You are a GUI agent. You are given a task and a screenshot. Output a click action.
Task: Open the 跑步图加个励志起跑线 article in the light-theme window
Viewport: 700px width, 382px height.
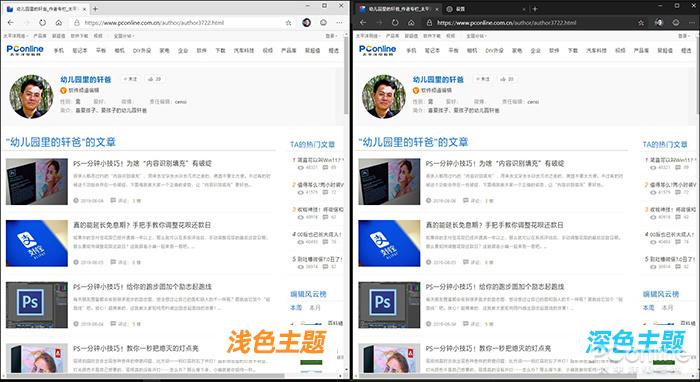coord(142,286)
